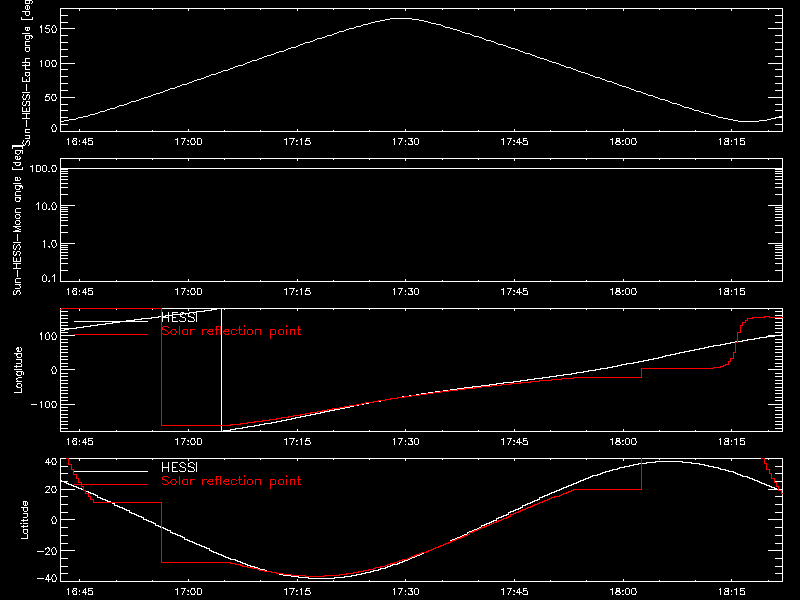The width and height of the screenshot is (800, 600).
Task: Click 17:00 label under Moon angle plot
Action: 189,292
